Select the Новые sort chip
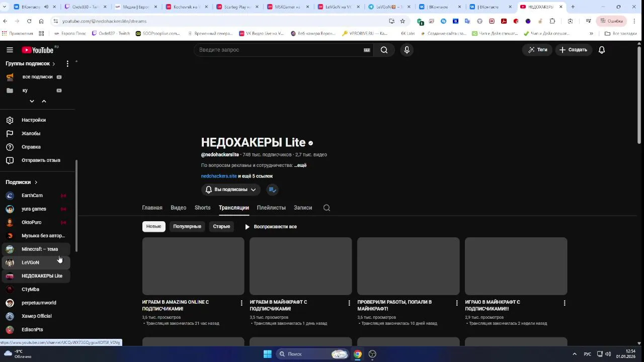 point(153,226)
